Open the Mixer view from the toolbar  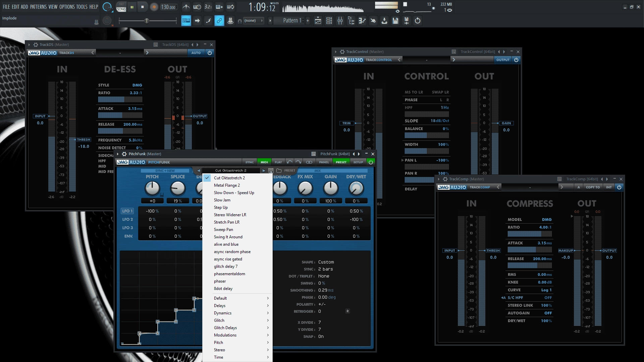pyautogui.click(x=340, y=21)
